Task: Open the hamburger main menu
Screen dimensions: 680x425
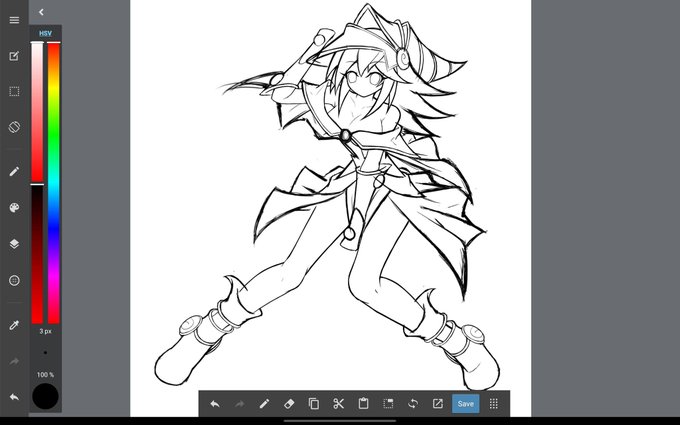Action: click(14, 20)
